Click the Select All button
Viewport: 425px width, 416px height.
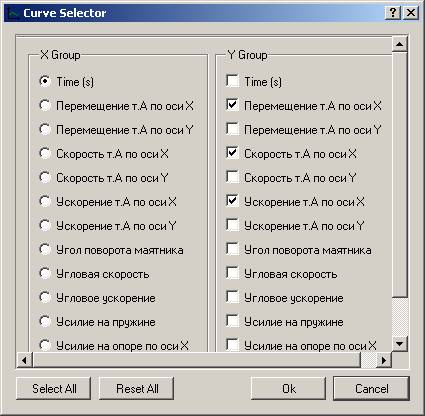pyautogui.click(x=54, y=388)
